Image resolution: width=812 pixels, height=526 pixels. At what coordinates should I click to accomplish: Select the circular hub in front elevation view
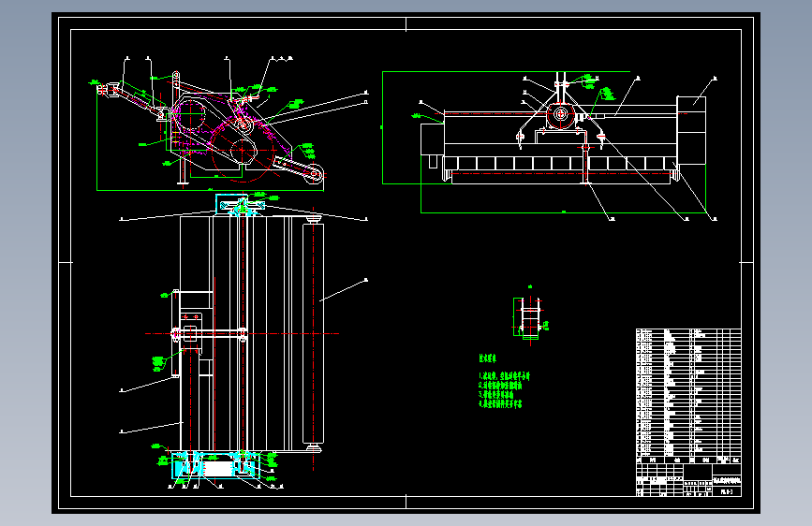(x=560, y=114)
